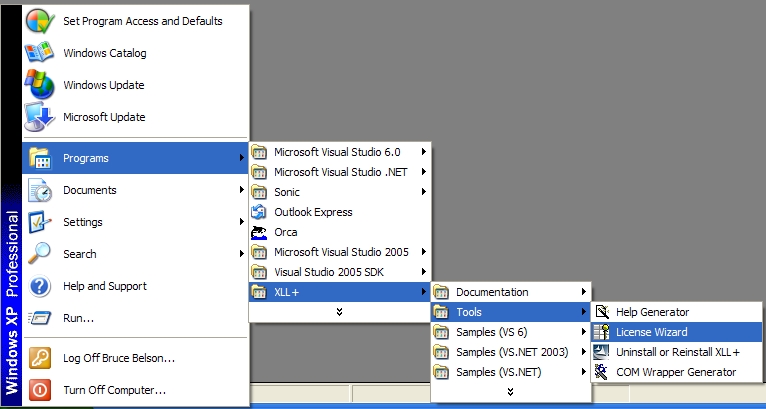Screen dimensions: 766x409
Task: Click the Orca installer icon
Action: coord(260,232)
